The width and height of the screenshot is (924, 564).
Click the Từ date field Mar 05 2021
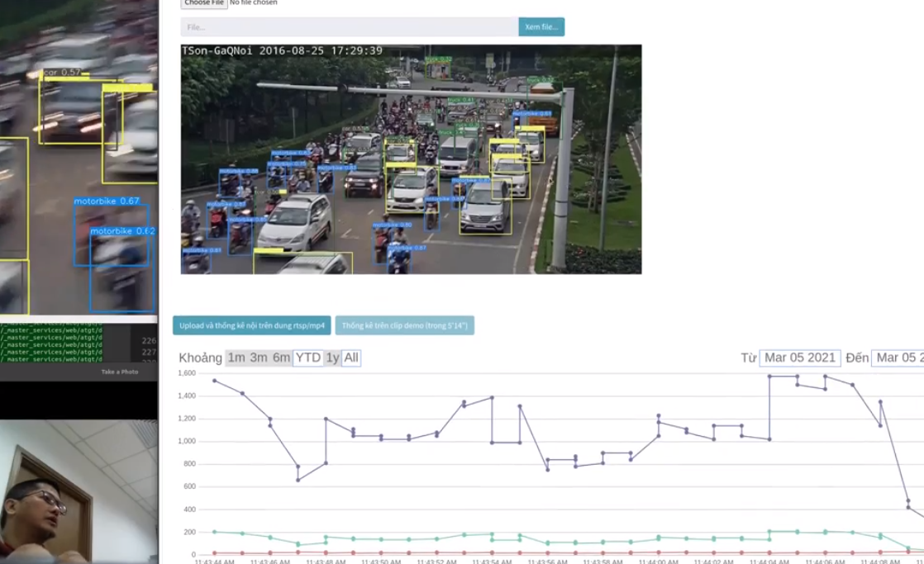[x=800, y=358]
